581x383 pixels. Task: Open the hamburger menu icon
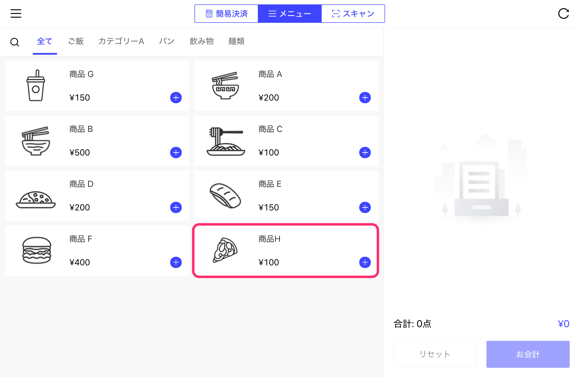[16, 14]
